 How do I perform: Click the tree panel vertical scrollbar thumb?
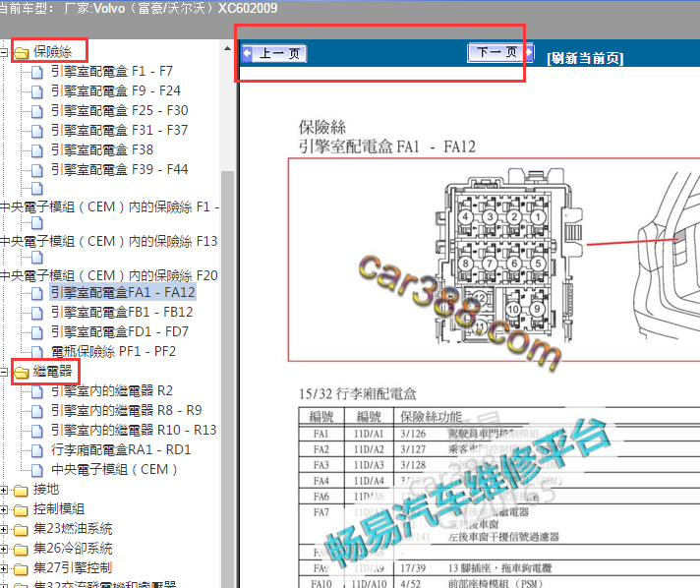point(228,380)
